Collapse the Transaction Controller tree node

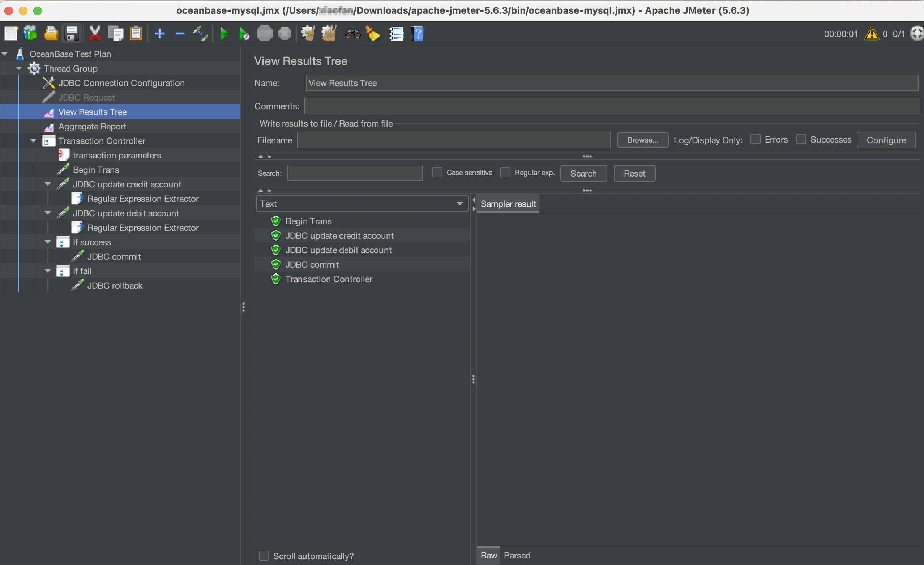(x=33, y=141)
